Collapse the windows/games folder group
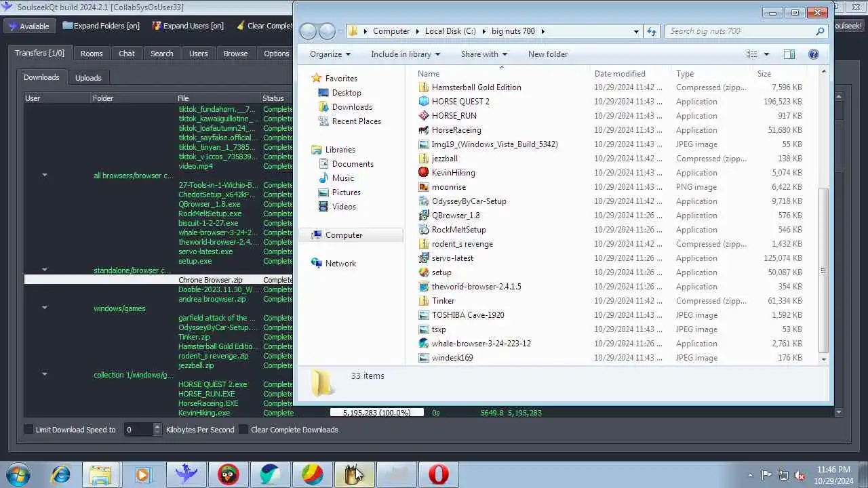The height and width of the screenshot is (488, 868). (x=45, y=308)
